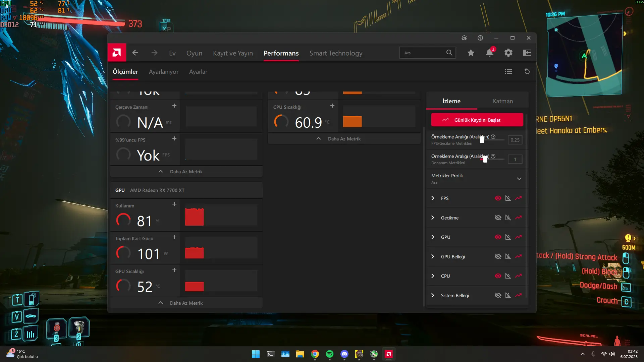Go forward with the right arrow
The image size is (644, 362).
154,53
